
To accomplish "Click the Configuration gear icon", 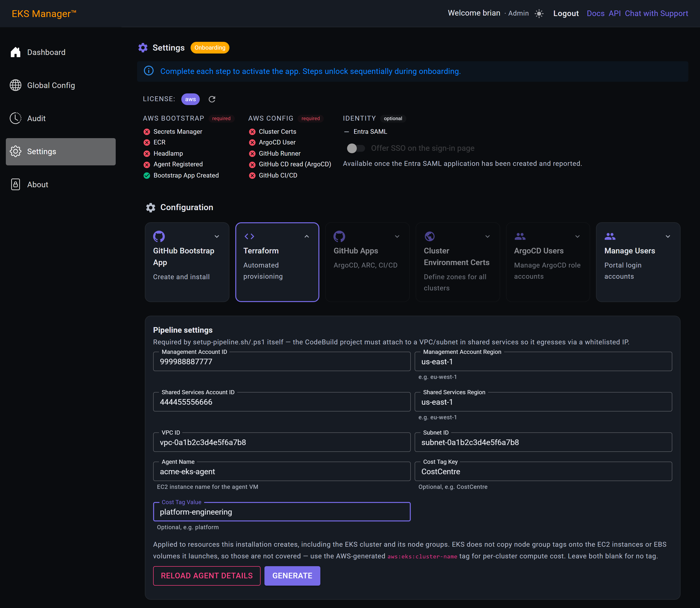I will tap(151, 207).
